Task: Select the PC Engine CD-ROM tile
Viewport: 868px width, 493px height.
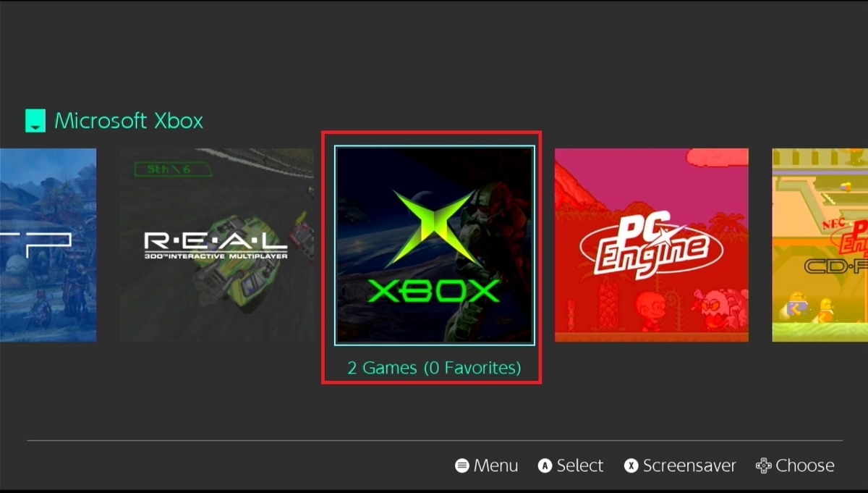Action: [x=820, y=245]
